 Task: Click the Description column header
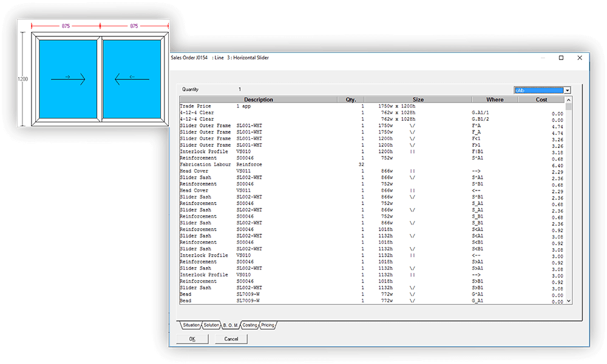pos(258,99)
